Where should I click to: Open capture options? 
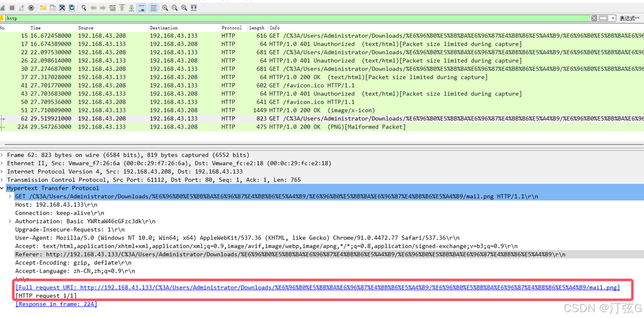(x=31, y=8)
